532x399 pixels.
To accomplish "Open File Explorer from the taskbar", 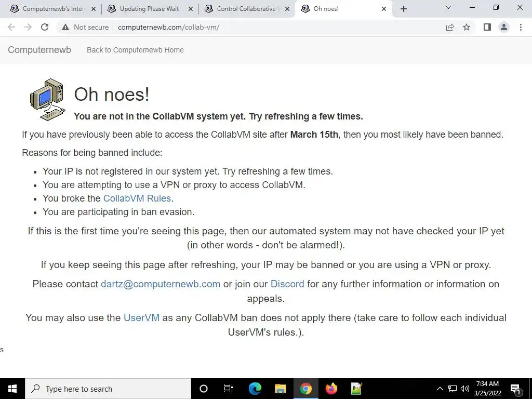I will (280, 389).
